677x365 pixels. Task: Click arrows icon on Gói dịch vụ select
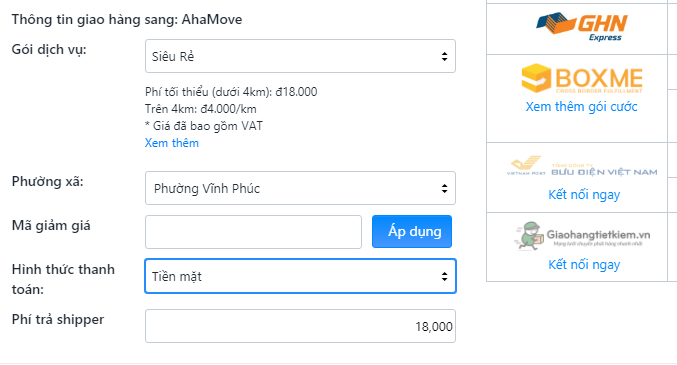(444, 56)
